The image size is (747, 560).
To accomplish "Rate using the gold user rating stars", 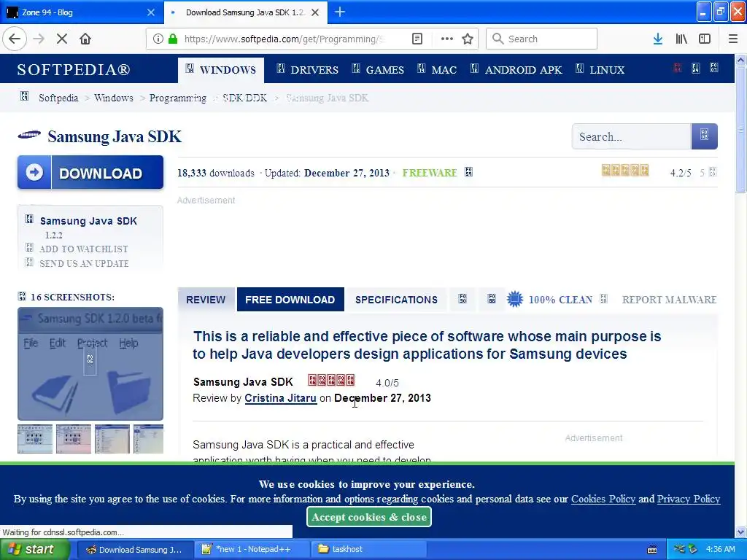I will pos(625,171).
